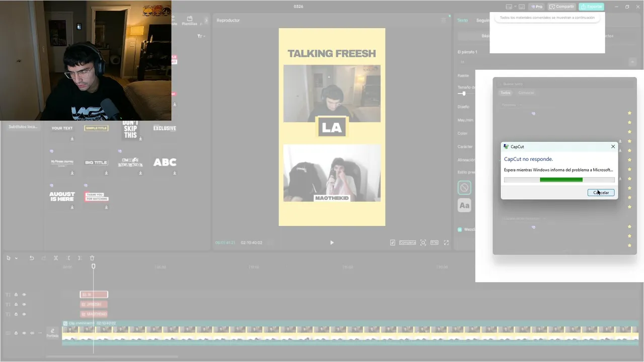Click the Delete trash icon in timeline toolbar
The width and height of the screenshot is (644, 362).
pos(92,258)
